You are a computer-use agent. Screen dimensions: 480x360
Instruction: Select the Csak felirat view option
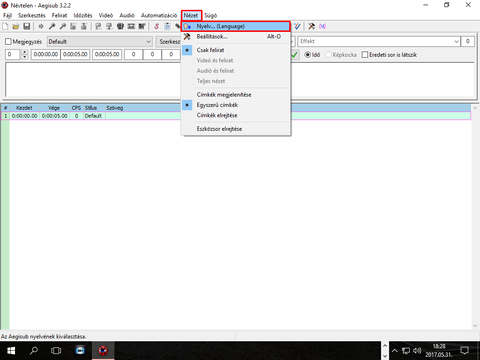coord(236,50)
